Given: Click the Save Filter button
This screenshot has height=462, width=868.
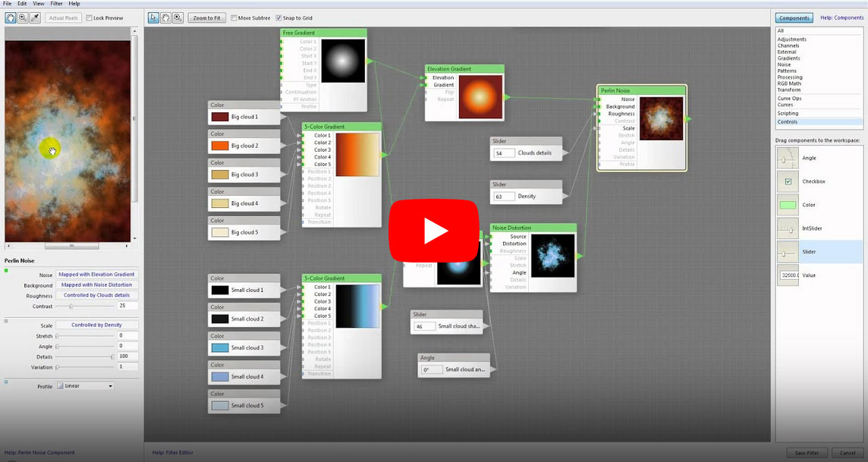Looking at the screenshot, I should (x=807, y=453).
